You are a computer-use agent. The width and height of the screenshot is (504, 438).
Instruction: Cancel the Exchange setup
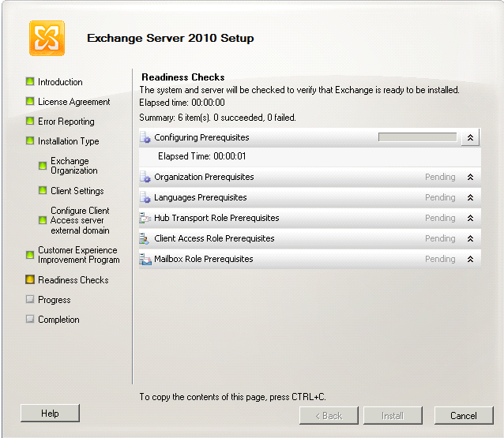click(464, 416)
